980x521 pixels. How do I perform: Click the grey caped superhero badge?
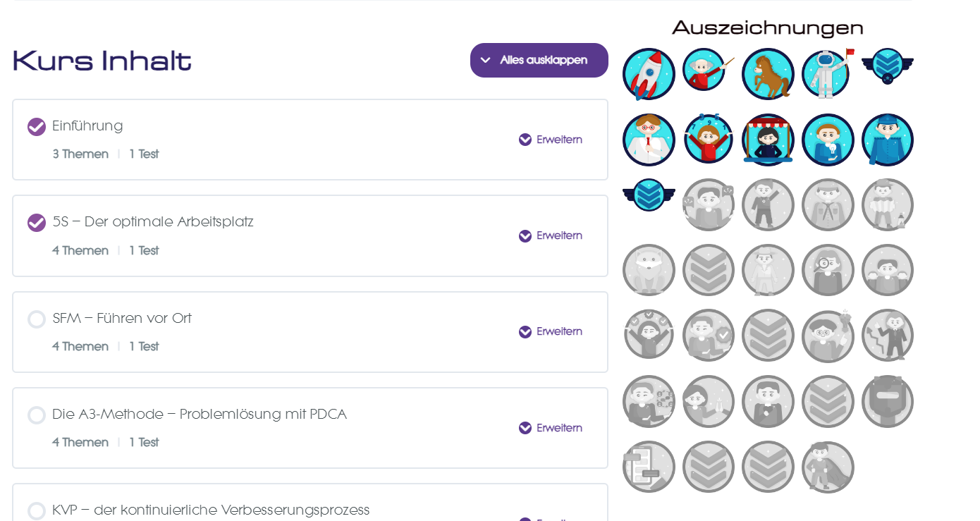coord(828,467)
